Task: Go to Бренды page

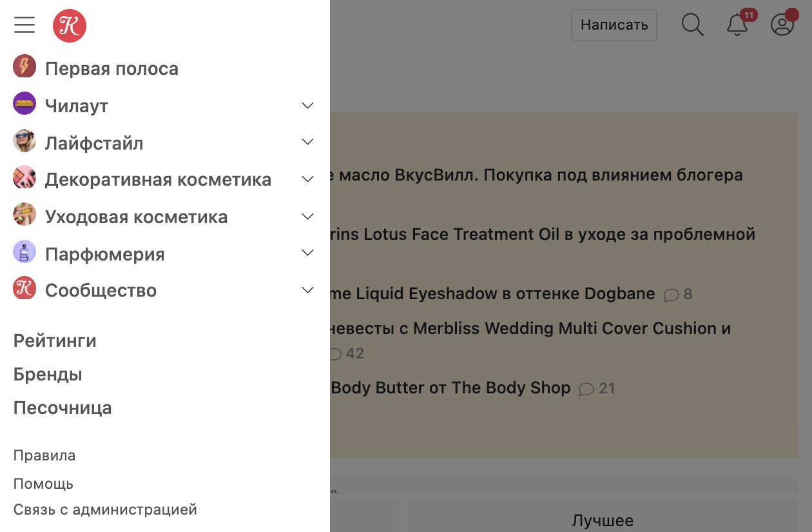Action: pyautogui.click(x=48, y=374)
